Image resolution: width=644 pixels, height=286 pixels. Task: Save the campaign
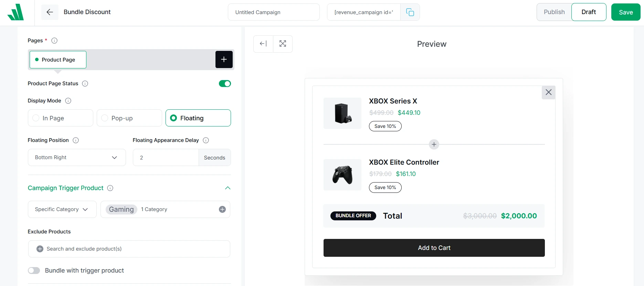tap(626, 12)
